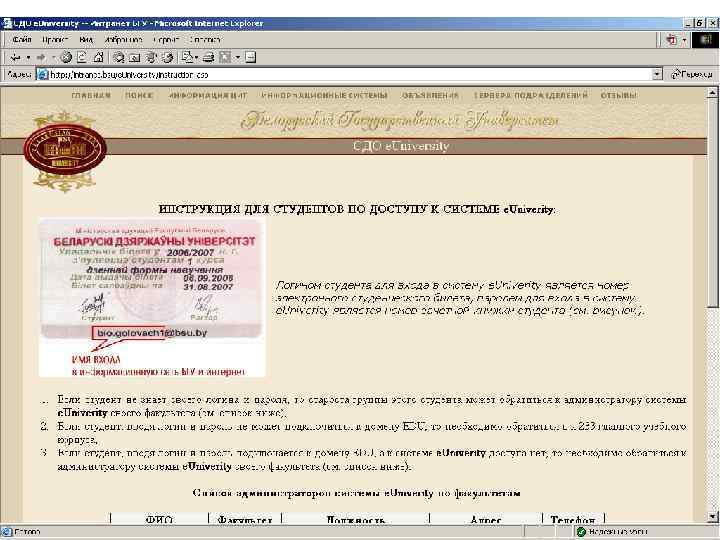Click the security zone icon in status bar
Screen dimensions: 720x540
tap(581, 532)
